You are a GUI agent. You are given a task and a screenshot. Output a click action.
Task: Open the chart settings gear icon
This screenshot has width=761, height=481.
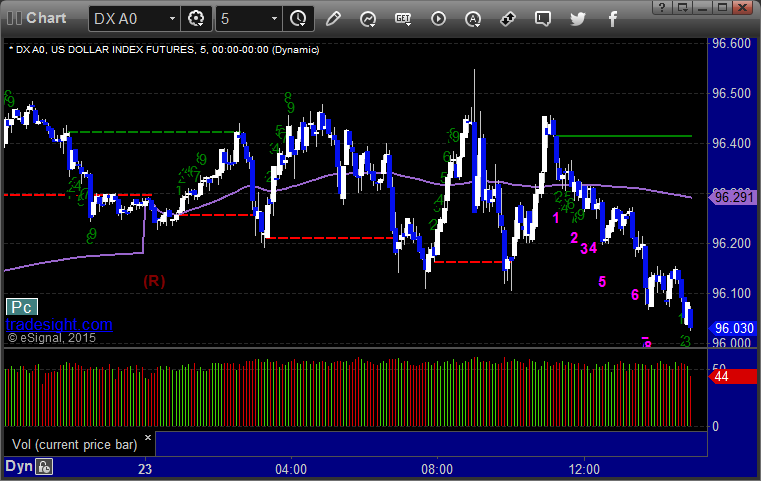coord(196,19)
